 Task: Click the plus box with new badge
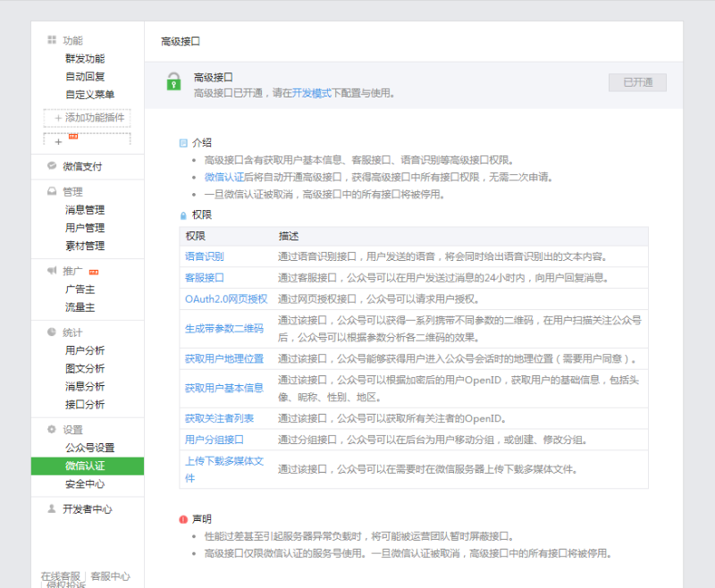click(87, 139)
